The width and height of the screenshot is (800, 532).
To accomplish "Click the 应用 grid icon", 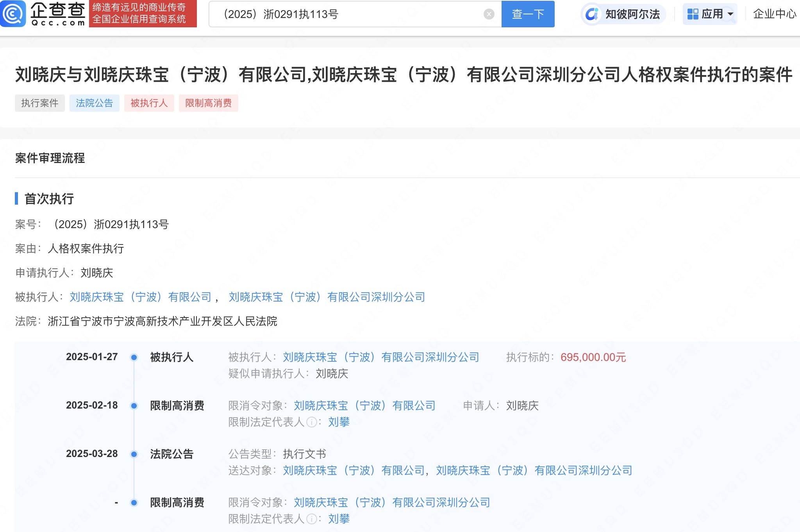I will coord(693,14).
